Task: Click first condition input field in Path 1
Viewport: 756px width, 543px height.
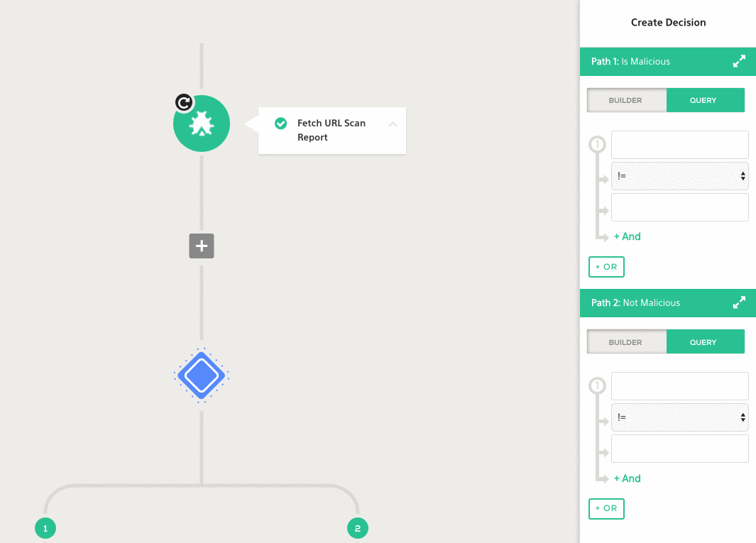Action: click(x=679, y=145)
